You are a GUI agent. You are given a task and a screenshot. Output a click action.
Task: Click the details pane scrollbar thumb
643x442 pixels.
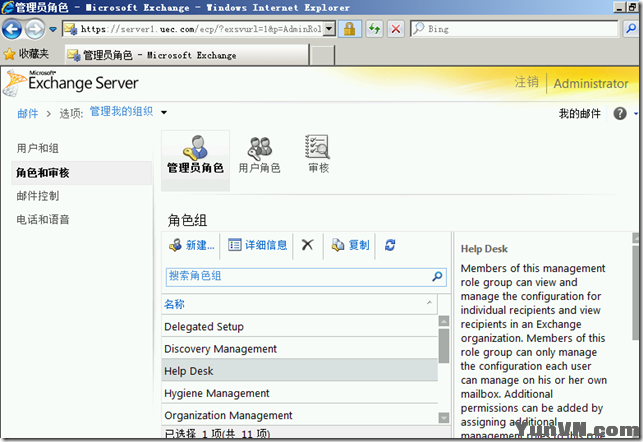[636, 291]
